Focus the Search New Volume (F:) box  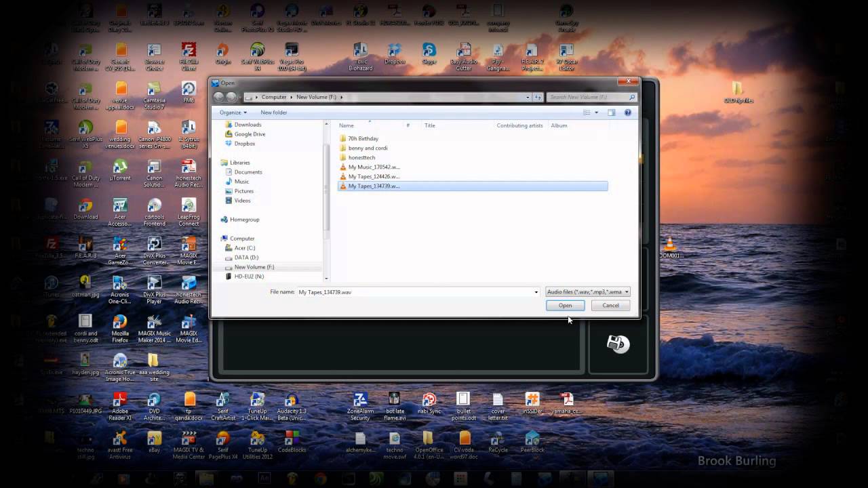(x=591, y=97)
